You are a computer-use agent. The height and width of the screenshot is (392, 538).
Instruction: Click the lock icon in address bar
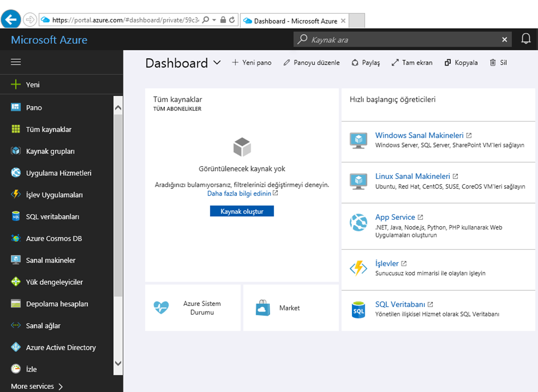[x=223, y=20]
